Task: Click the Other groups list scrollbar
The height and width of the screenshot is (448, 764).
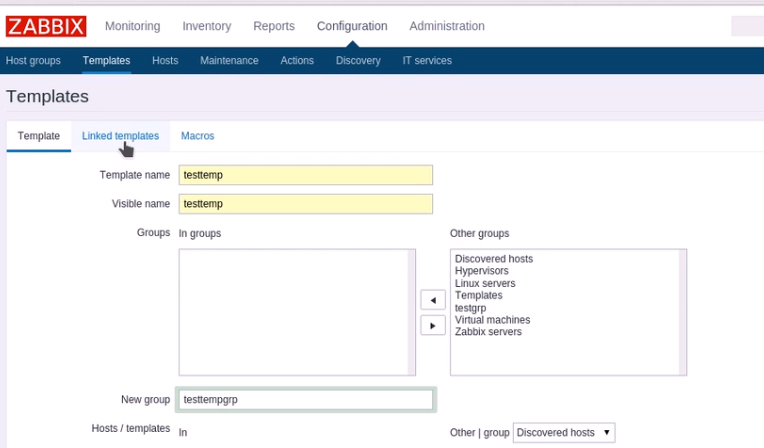Action: point(683,312)
